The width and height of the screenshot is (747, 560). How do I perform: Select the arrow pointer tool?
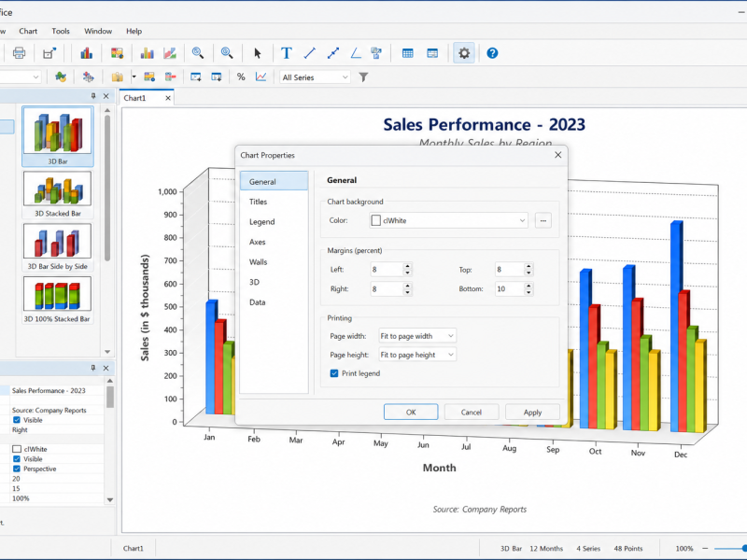[258, 53]
